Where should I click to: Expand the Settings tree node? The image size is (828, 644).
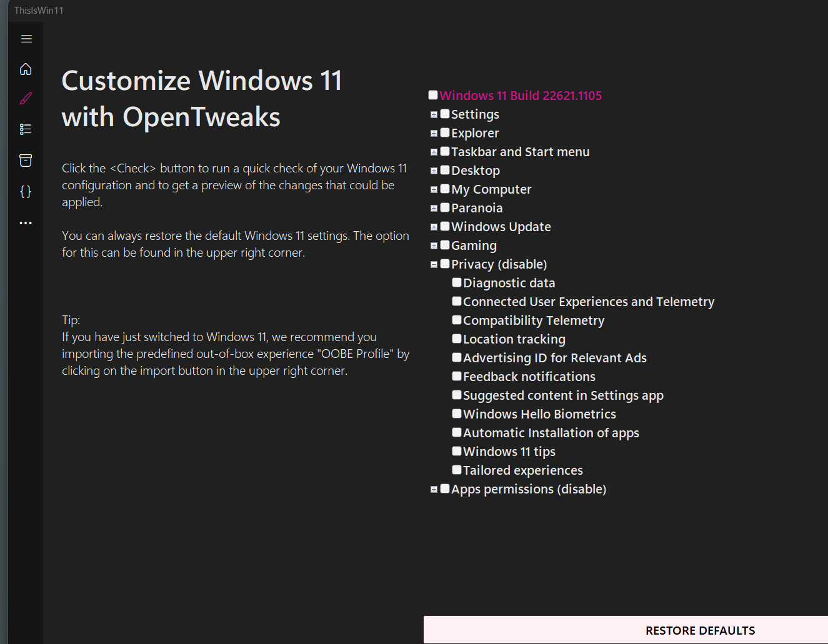click(x=434, y=114)
